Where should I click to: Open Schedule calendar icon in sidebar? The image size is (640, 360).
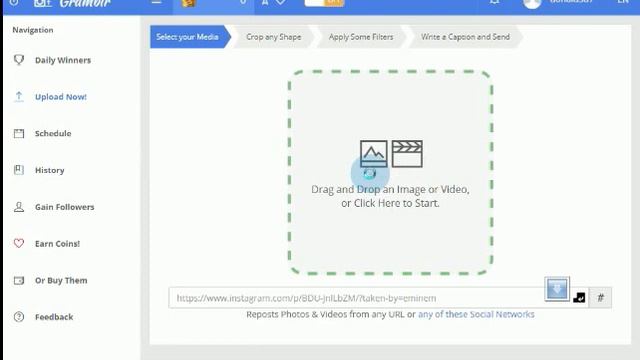coord(19,133)
